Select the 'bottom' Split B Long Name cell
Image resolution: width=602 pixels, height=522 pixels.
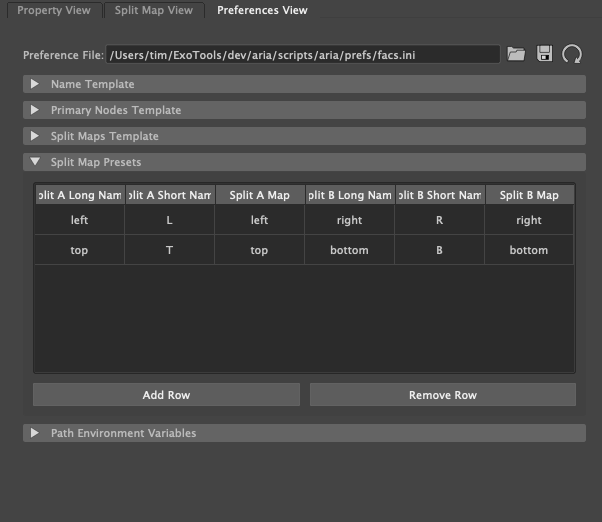click(x=349, y=250)
